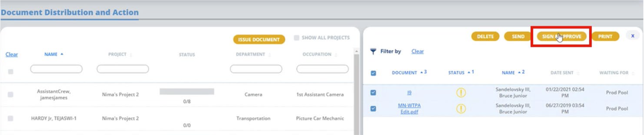Click the Camera department cell
Viewport: 644px width, 135px height.
pyautogui.click(x=253, y=94)
